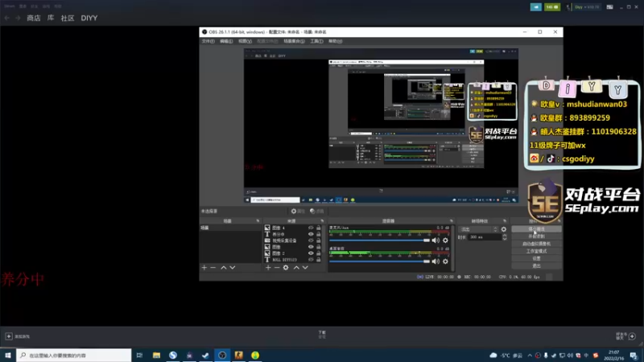
Task: Open OBS 设置 settings button
Action: click(536, 258)
